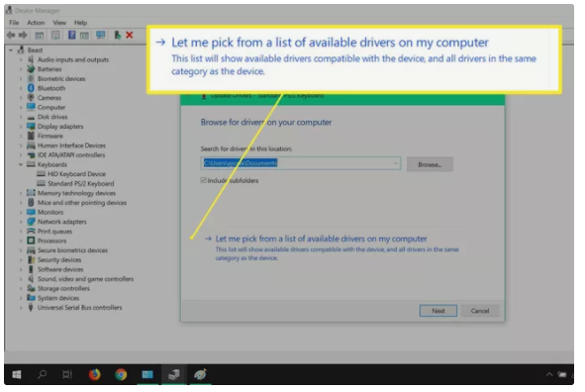Screen dimensions: 585x392
Task: Open the File menu
Action: (14, 23)
